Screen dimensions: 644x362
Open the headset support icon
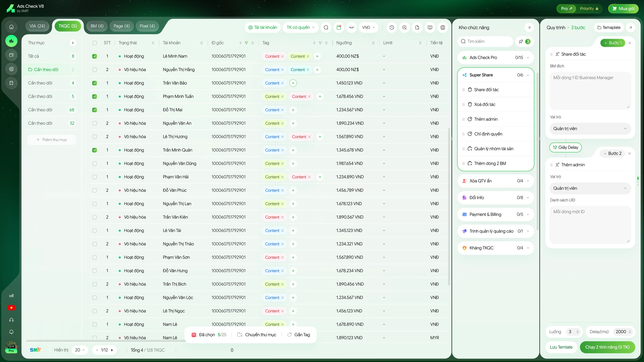(11, 320)
